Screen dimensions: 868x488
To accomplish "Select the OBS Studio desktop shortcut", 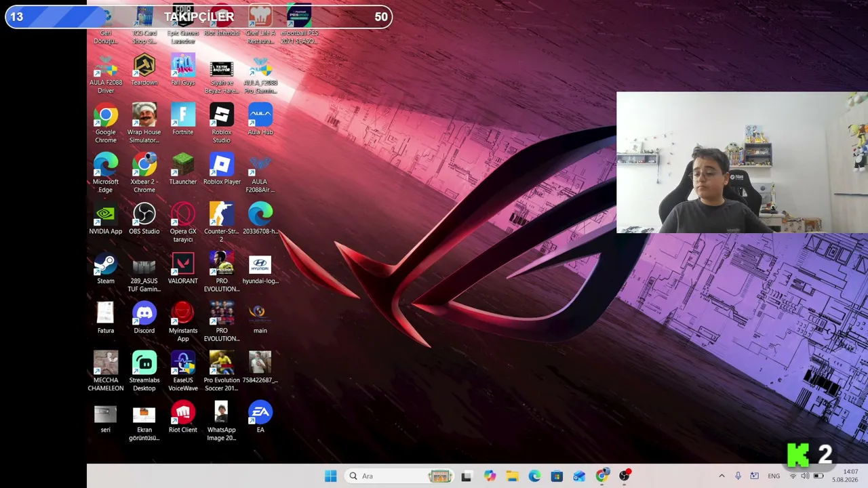I will (x=144, y=219).
